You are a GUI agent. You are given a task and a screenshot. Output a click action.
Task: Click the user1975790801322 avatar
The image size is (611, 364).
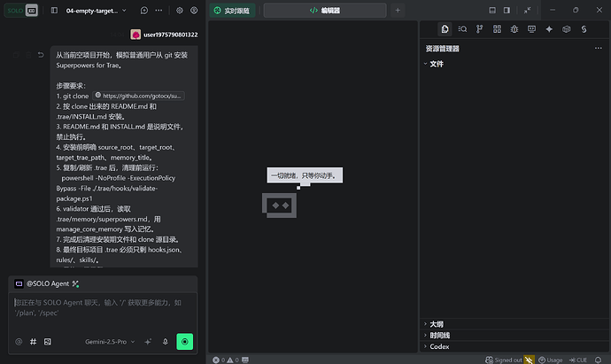pyautogui.click(x=135, y=35)
